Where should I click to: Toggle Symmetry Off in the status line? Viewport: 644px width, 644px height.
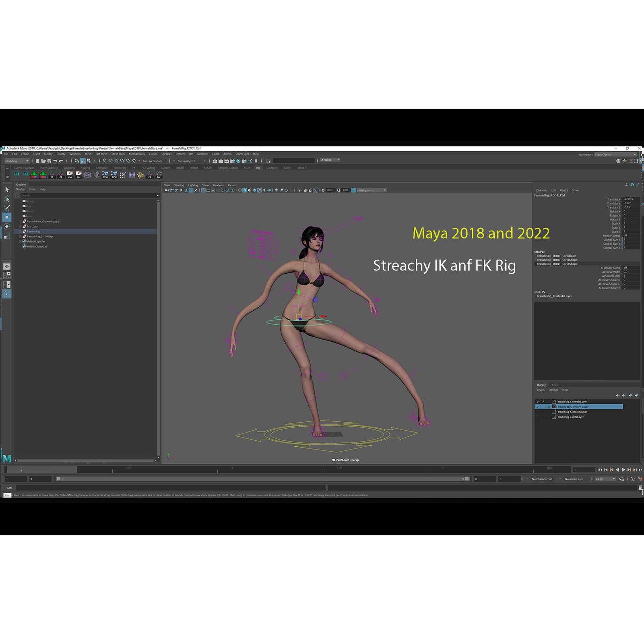pyautogui.click(x=187, y=160)
